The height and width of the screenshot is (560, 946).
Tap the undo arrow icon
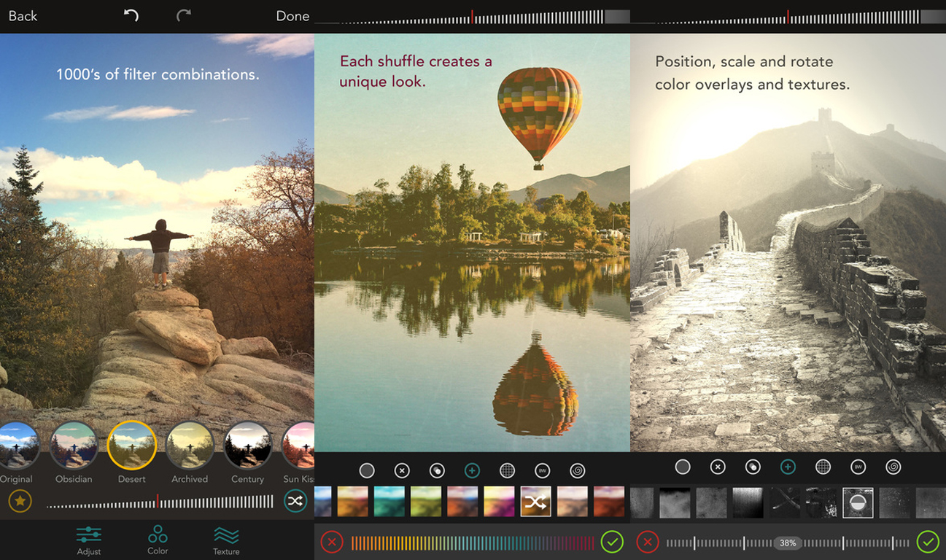[x=131, y=15]
